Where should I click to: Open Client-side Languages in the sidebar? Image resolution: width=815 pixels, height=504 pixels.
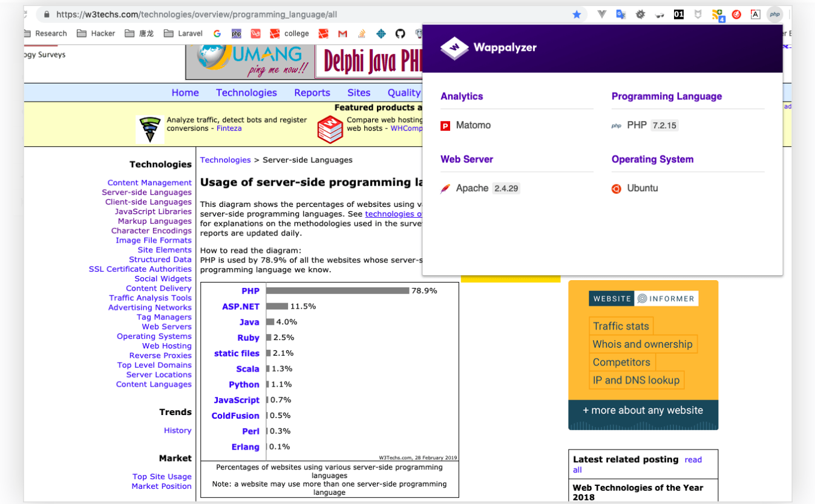tap(148, 202)
